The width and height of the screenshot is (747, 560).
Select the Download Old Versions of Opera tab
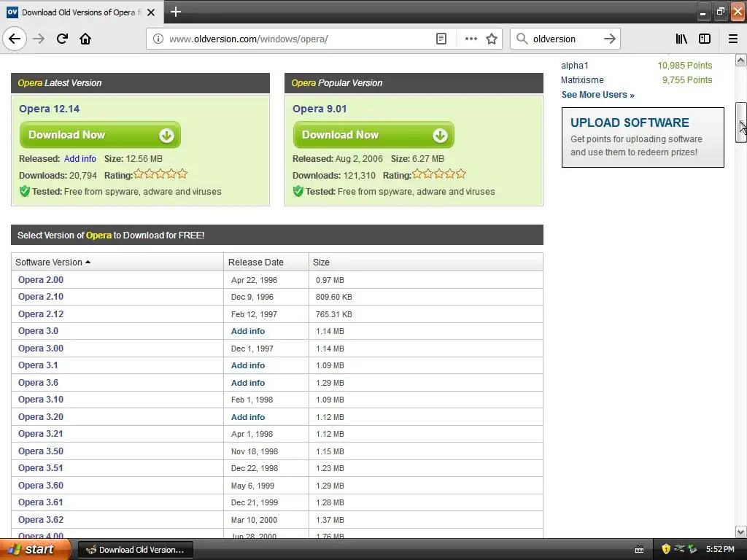click(x=82, y=12)
